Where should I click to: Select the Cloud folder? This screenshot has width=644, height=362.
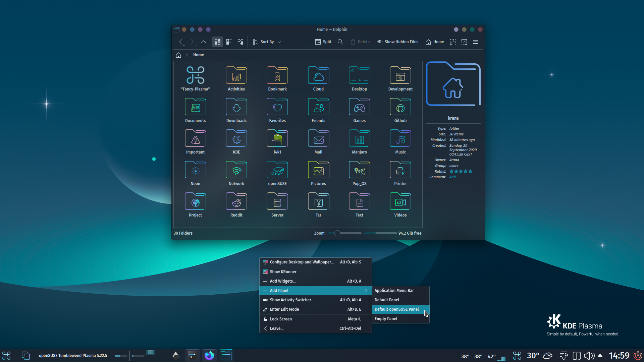click(x=318, y=79)
